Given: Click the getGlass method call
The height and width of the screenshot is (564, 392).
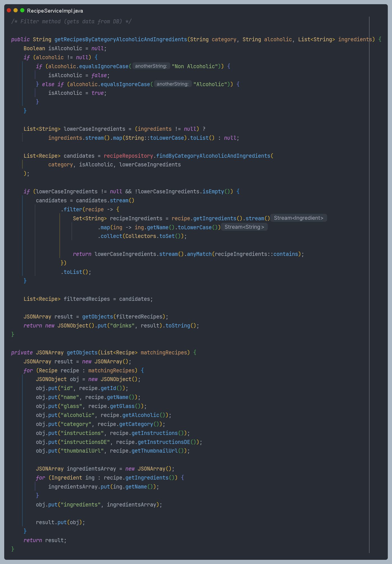Looking at the screenshot, I should (122, 406).
